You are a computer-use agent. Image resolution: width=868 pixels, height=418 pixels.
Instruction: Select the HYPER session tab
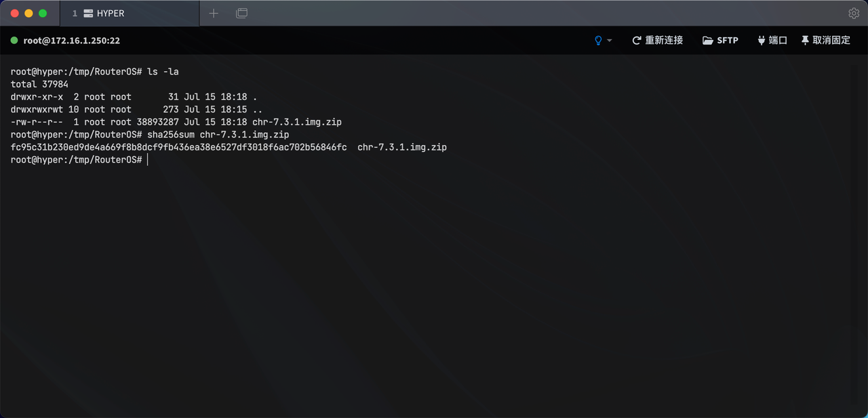[130, 13]
